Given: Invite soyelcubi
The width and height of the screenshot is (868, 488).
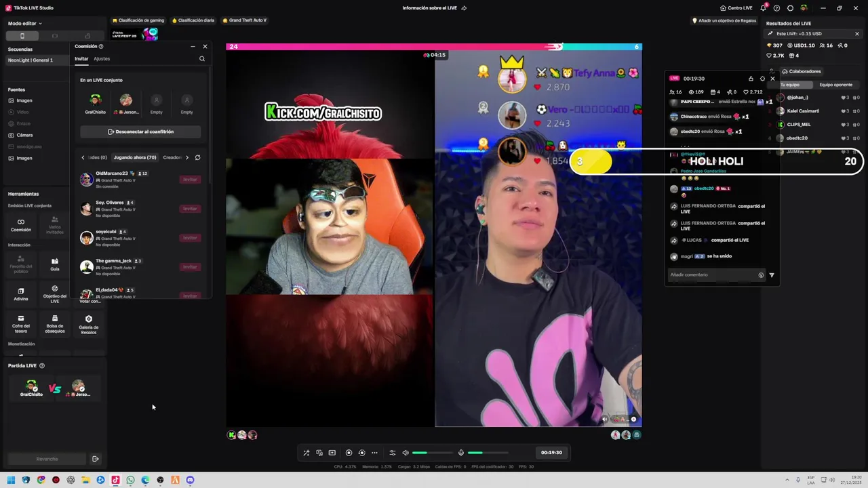Looking at the screenshot, I should pos(190,238).
